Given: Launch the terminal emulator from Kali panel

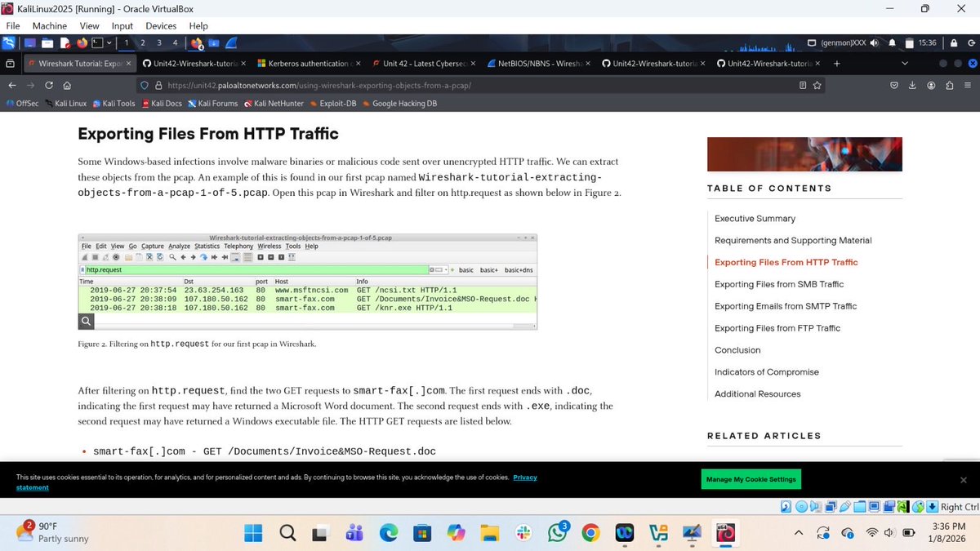Looking at the screenshot, I should point(96,42).
